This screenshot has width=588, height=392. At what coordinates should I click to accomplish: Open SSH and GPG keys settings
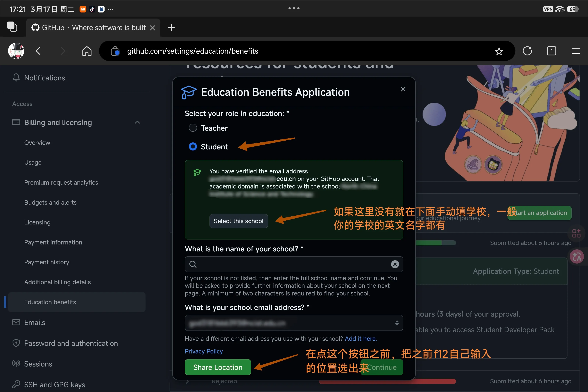pos(55,385)
